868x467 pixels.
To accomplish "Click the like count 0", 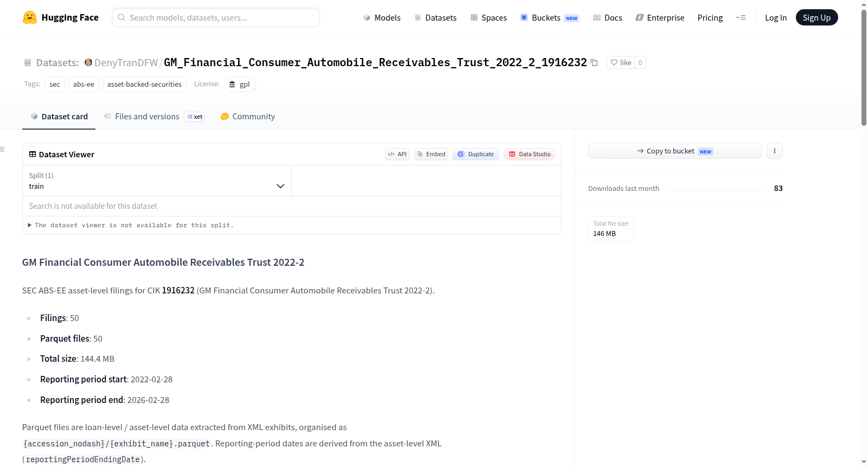I will [x=640, y=62].
